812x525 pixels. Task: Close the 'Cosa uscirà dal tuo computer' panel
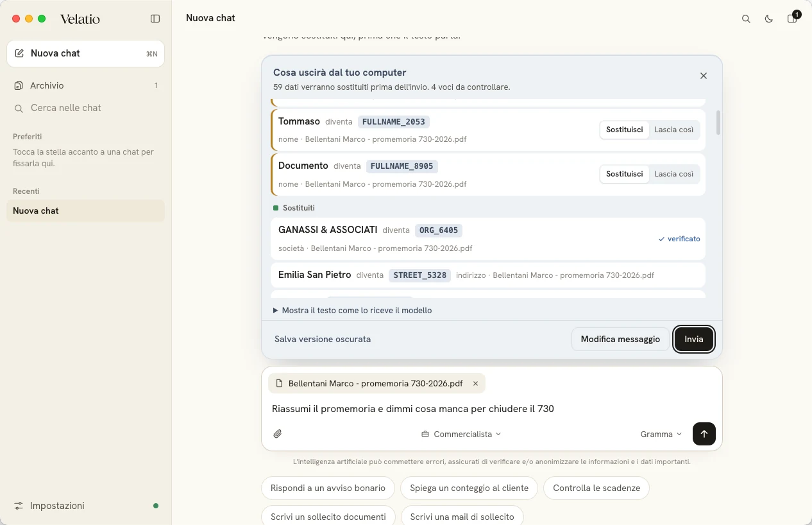coord(704,76)
